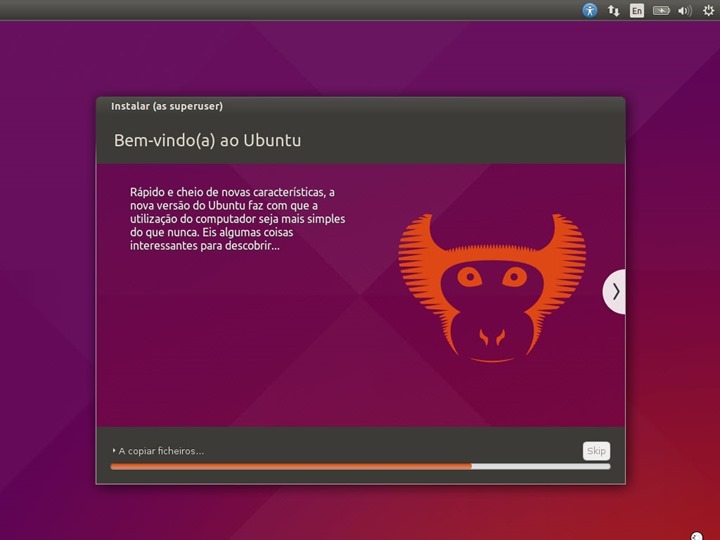Click the 'Instalar (as superuser)' window title
Viewport: 720px width, 540px height.
(167, 106)
